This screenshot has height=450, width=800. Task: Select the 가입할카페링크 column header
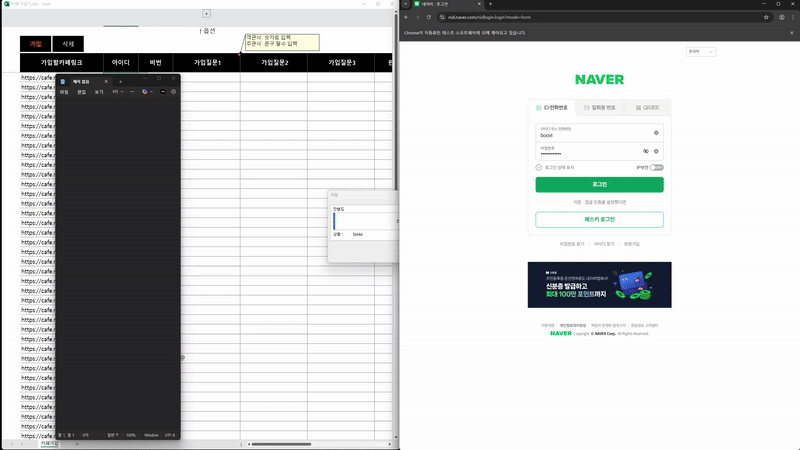tap(62, 62)
